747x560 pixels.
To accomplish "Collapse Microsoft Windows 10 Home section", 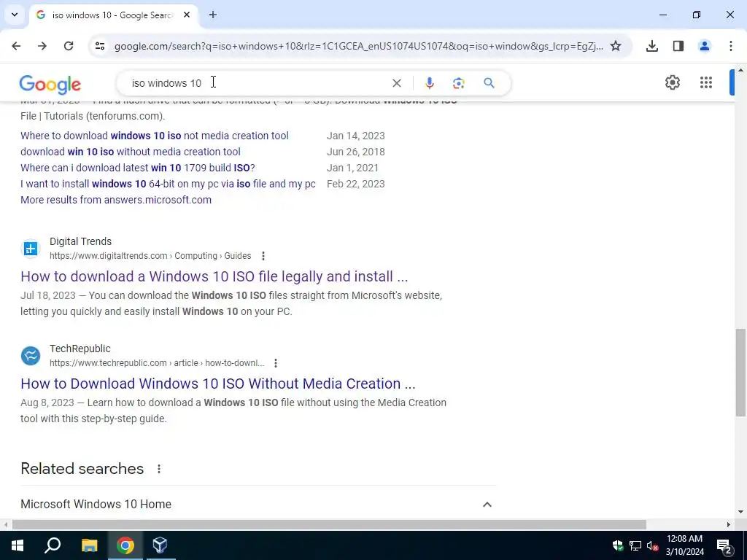I will click(x=487, y=505).
